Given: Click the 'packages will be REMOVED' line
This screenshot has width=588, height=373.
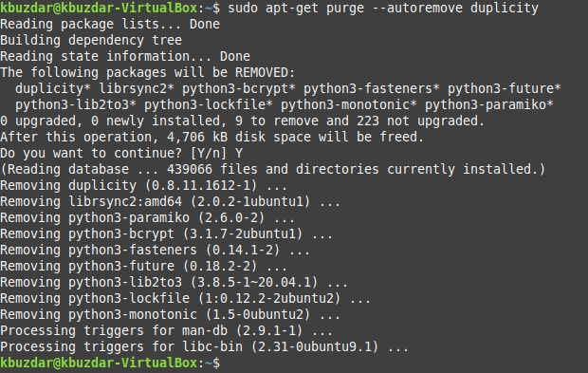Looking at the screenshot, I should tap(148, 72).
